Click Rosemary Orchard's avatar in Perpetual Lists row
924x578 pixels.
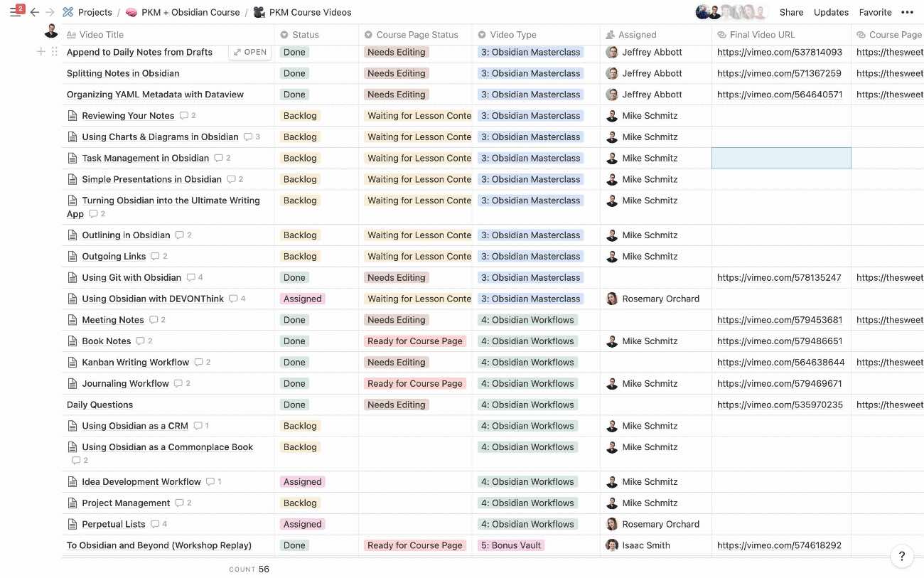pos(612,525)
